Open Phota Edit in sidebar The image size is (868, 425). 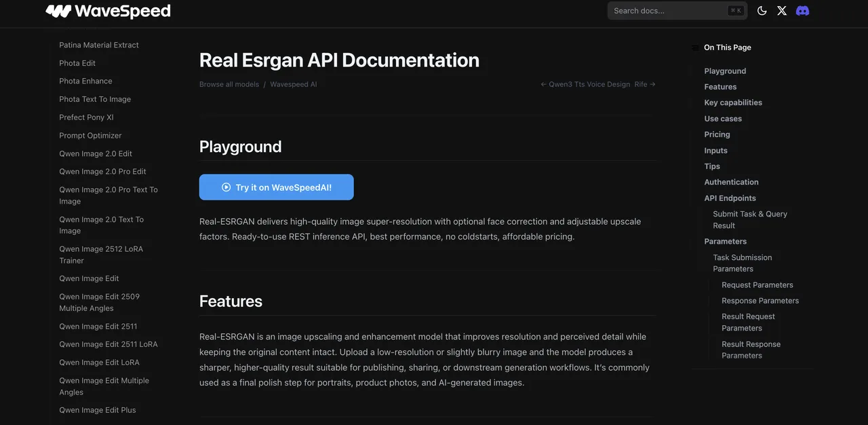(77, 63)
